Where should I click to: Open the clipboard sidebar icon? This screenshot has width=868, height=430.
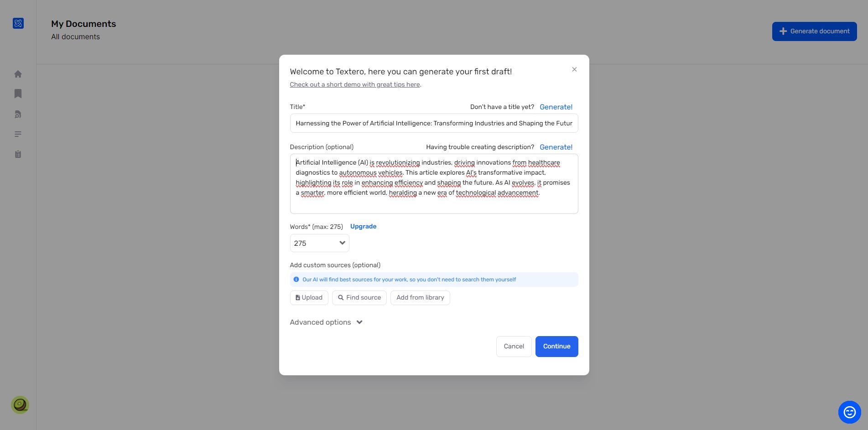[x=18, y=154]
